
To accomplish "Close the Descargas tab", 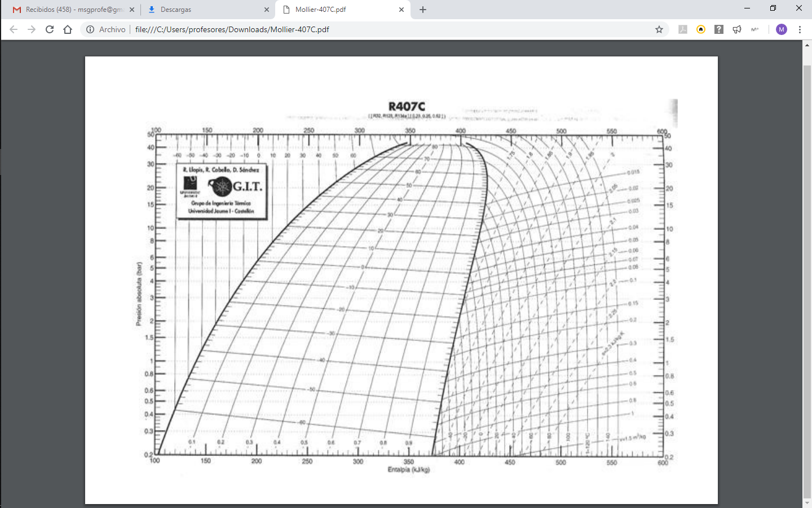I will (266, 10).
